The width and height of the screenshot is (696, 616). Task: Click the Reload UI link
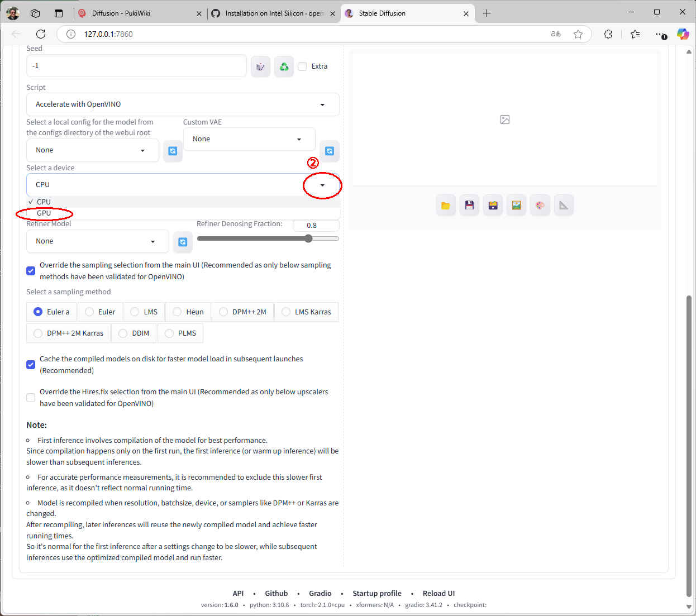pos(438,593)
